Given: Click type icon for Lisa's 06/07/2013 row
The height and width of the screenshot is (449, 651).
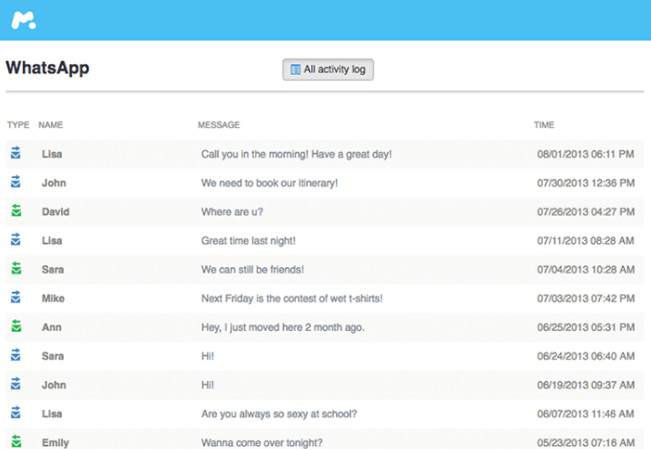Looking at the screenshot, I should (x=16, y=413).
